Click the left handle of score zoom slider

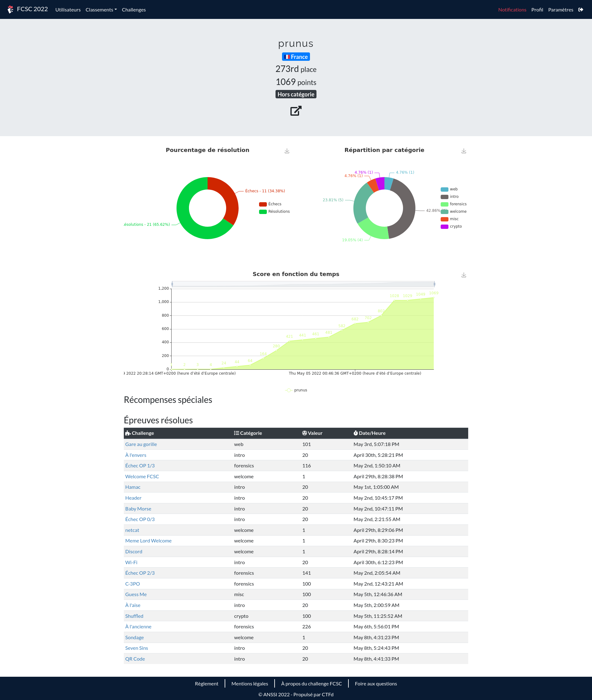click(x=172, y=284)
